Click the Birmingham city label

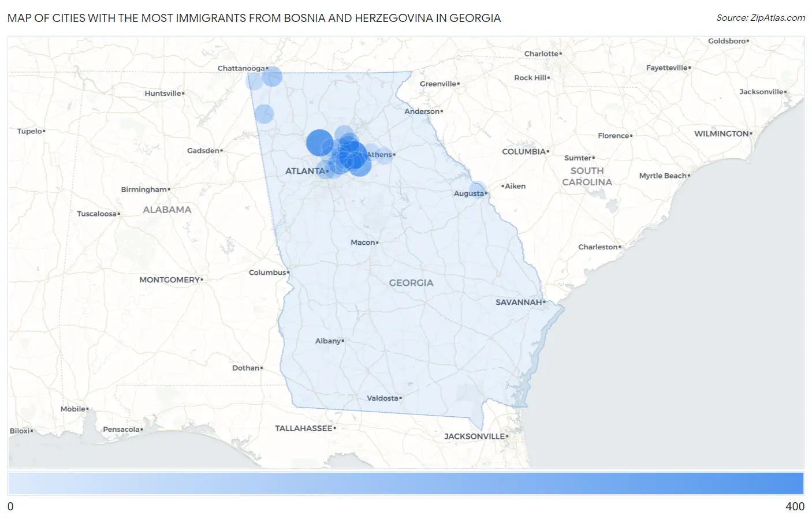click(144, 189)
